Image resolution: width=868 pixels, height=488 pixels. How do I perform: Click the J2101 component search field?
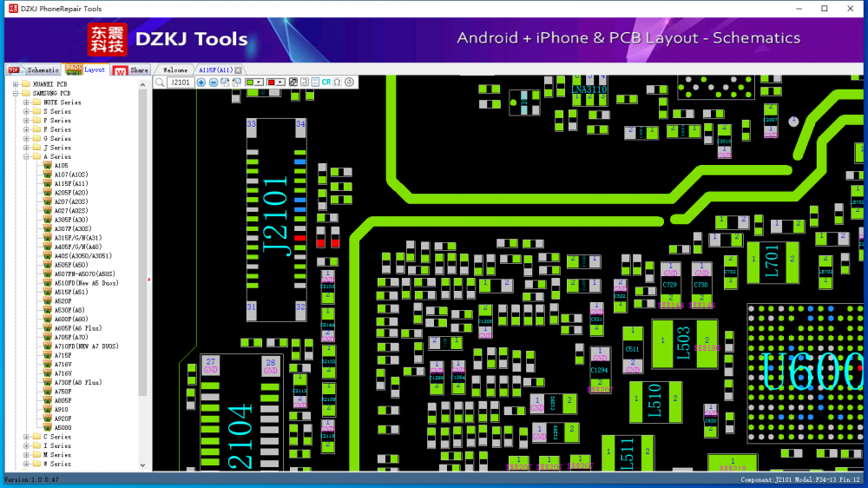tap(181, 82)
